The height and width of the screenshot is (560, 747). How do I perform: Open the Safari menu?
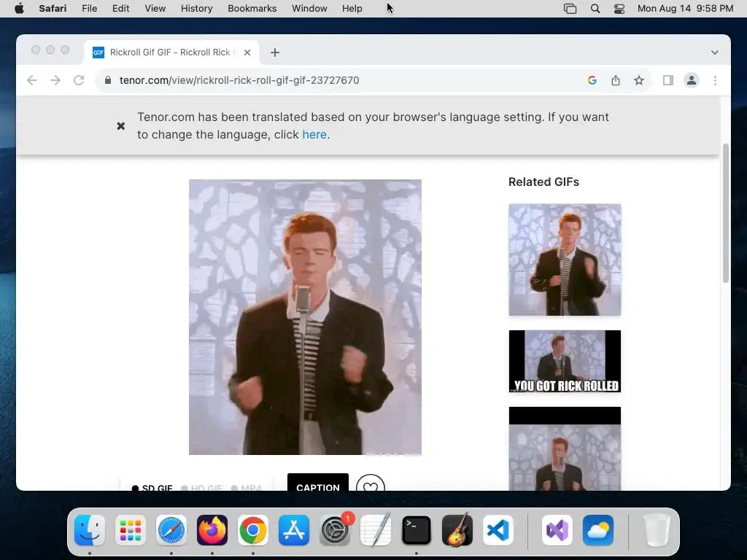[x=53, y=9]
